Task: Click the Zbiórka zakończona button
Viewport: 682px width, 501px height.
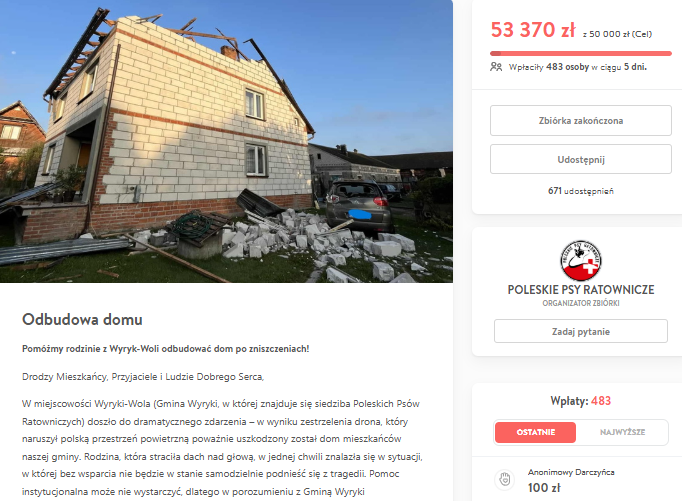Action: click(581, 120)
